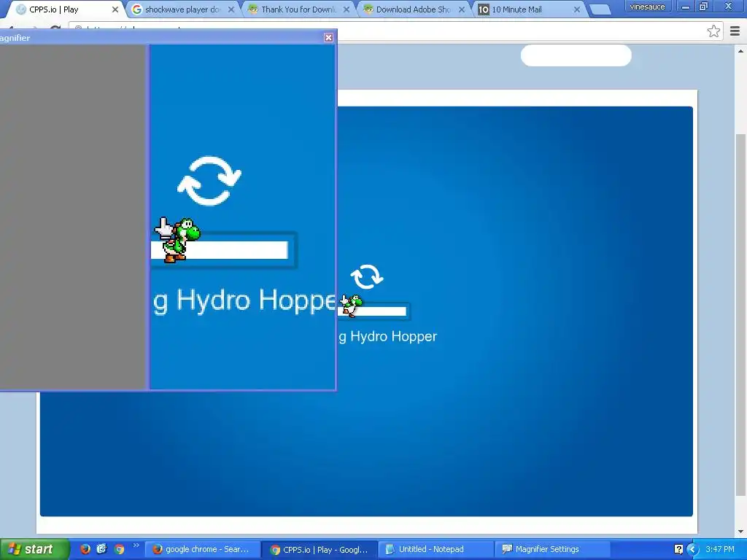Viewport: 747px width, 560px height.
Task: Close the CPPS.io | Play tab
Action: (x=115, y=9)
